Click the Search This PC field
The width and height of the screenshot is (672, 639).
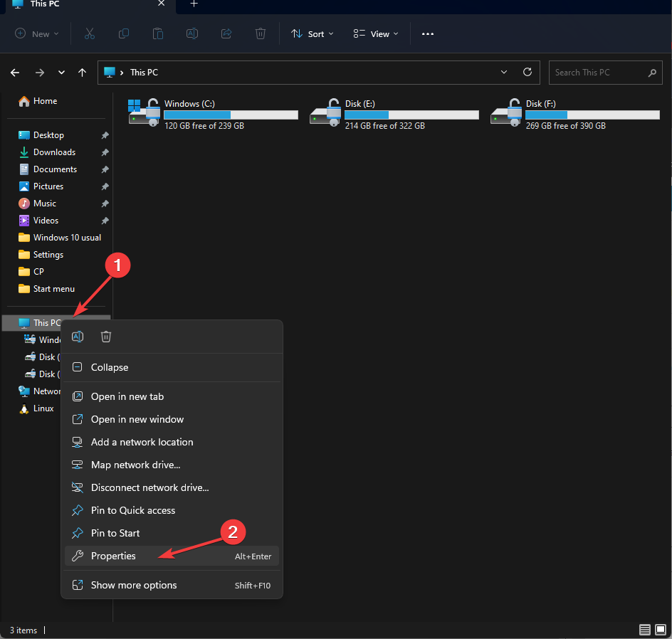606,73
